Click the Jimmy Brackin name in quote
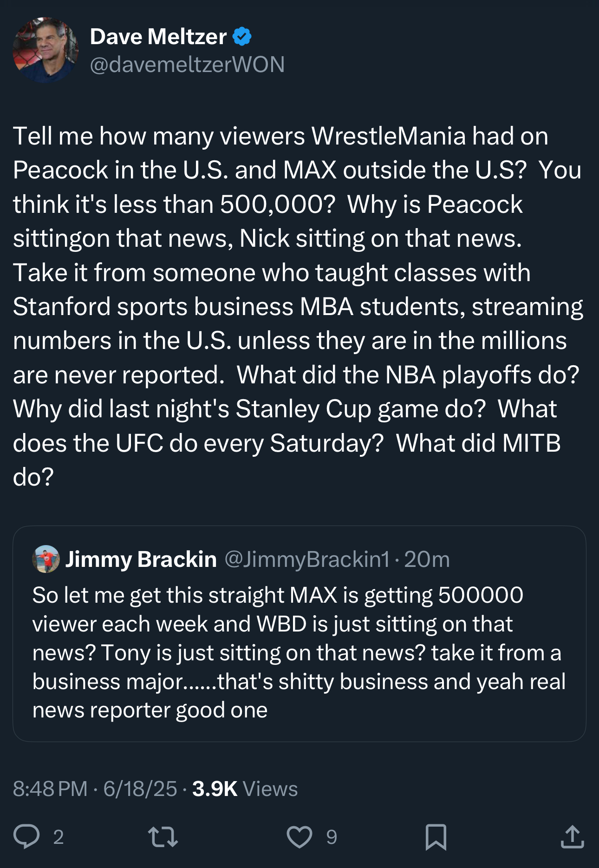Screen dimensions: 599x868 click(x=141, y=559)
